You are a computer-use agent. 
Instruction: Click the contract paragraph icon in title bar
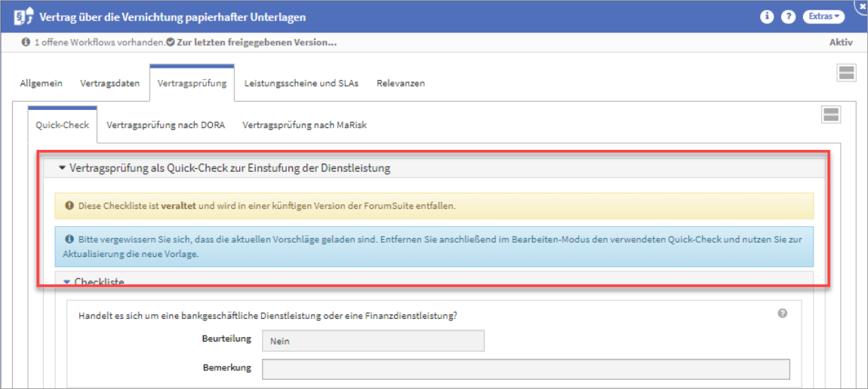23,17
